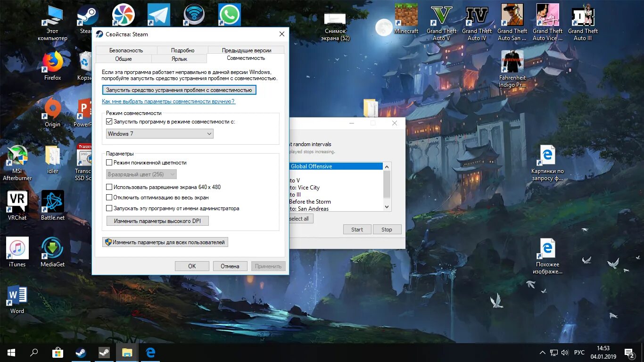Open 'Похожее изображе...' Edge file
Viewport: 644px width, 362px height.
[x=547, y=256]
